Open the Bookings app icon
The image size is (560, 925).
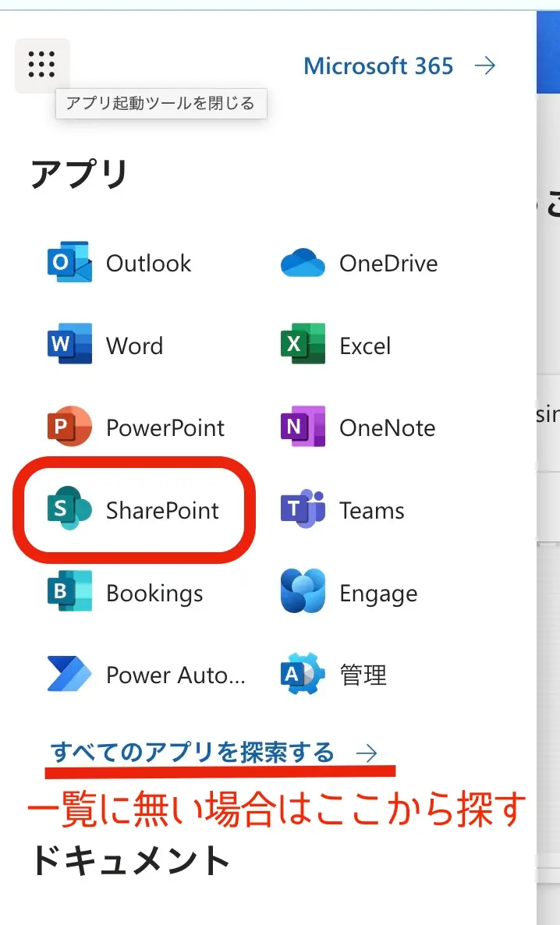pyautogui.click(x=69, y=593)
